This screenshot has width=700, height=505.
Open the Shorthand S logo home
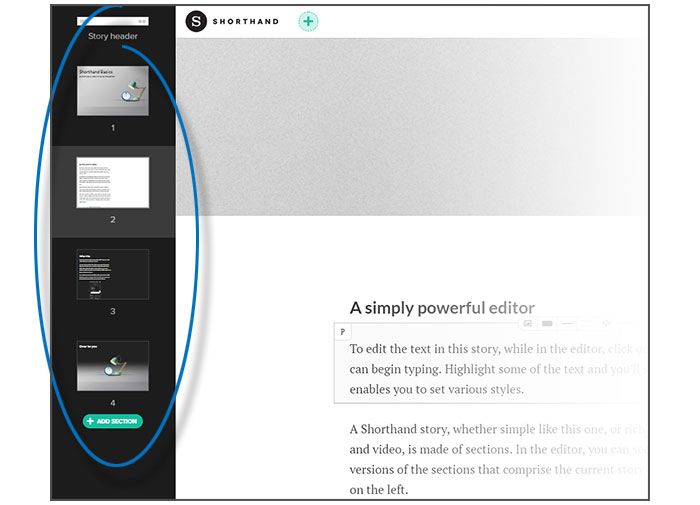click(196, 21)
